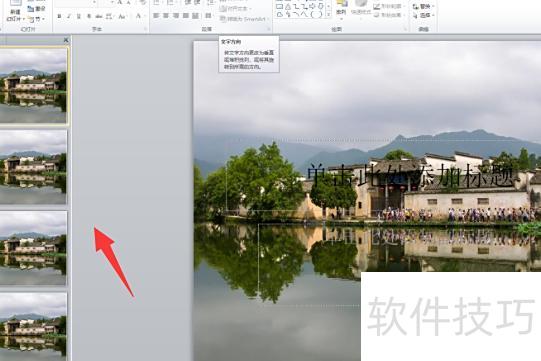Select the third slide thumbnail
This screenshot has width=541, height=361.
[x=33, y=248]
